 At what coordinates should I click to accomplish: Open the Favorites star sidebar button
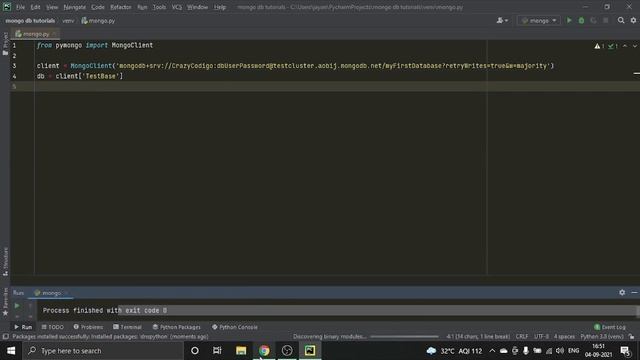(5, 302)
